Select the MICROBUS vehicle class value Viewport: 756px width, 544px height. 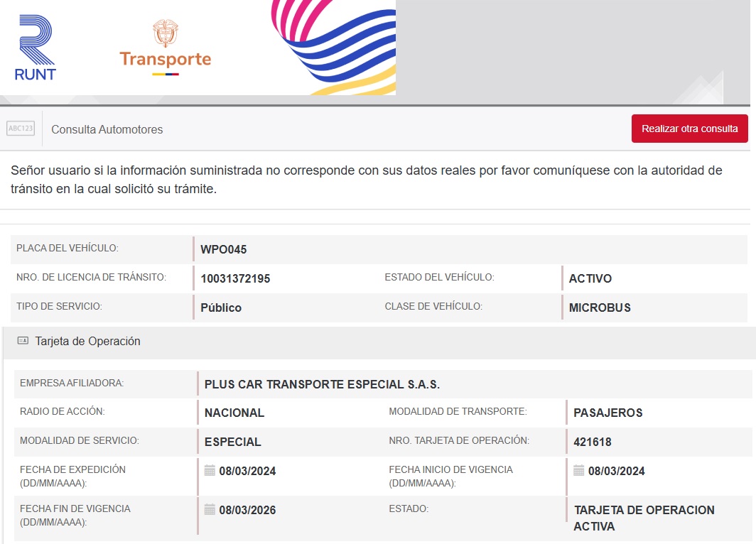(x=600, y=308)
